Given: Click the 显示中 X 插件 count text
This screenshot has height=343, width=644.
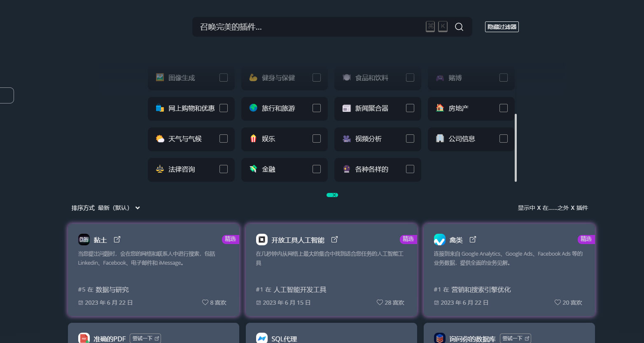Looking at the screenshot, I should (x=553, y=208).
